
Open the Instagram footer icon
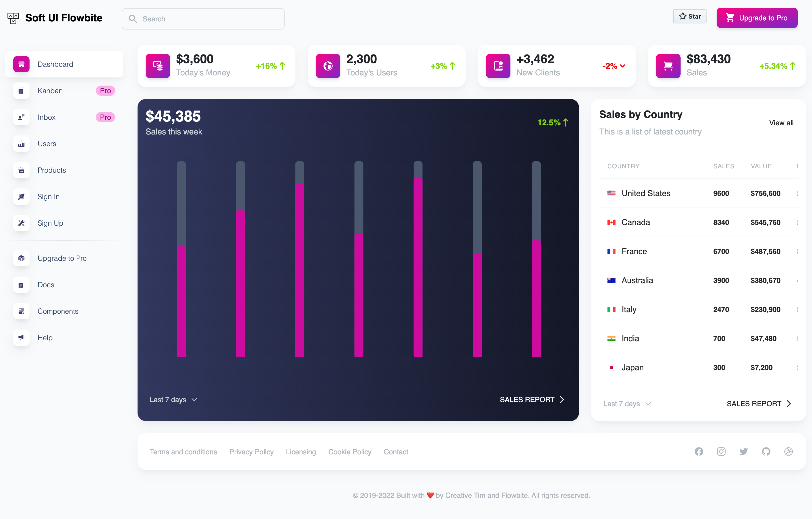tap(721, 452)
